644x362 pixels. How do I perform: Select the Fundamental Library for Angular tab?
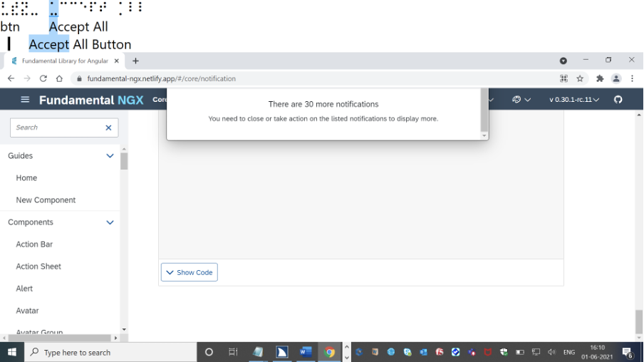coord(65,61)
